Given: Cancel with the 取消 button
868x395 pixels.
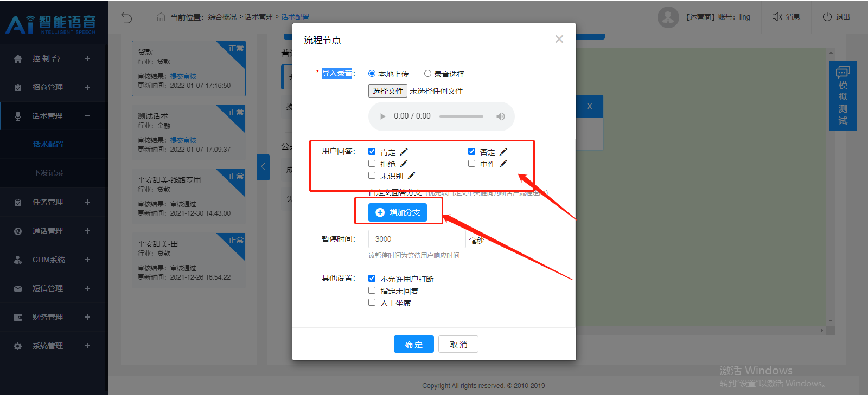Looking at the screenshot, I should coord(458,344).
